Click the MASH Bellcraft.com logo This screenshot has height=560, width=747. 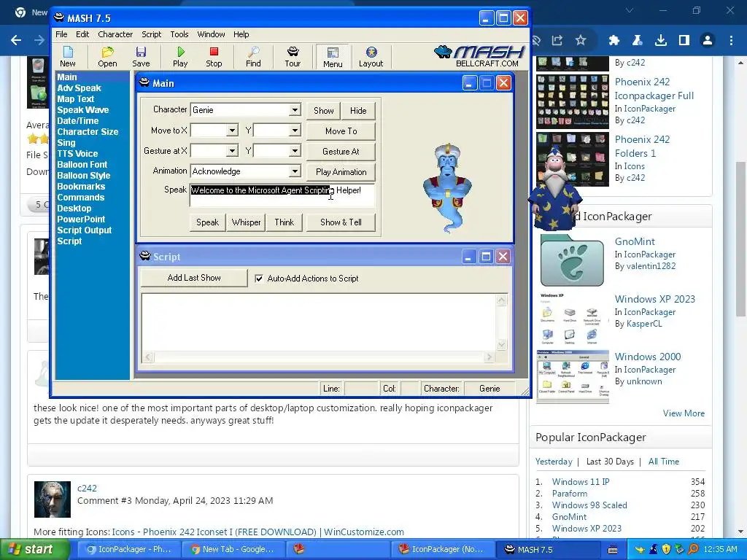point(479,57)
